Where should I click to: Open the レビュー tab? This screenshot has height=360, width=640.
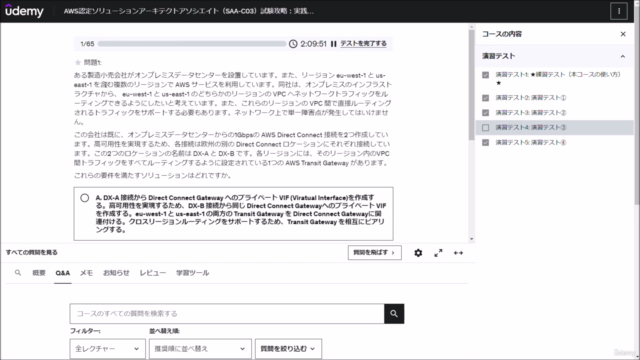tap(153, 273)
